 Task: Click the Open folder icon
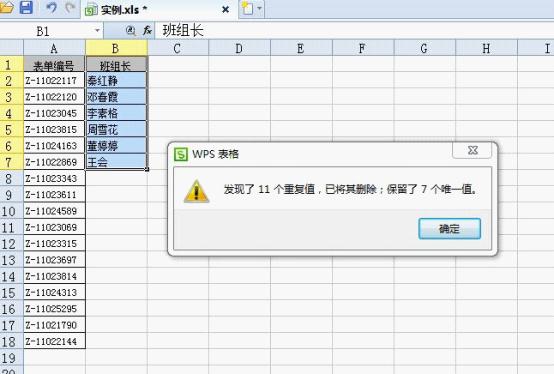tap(6, 7)
